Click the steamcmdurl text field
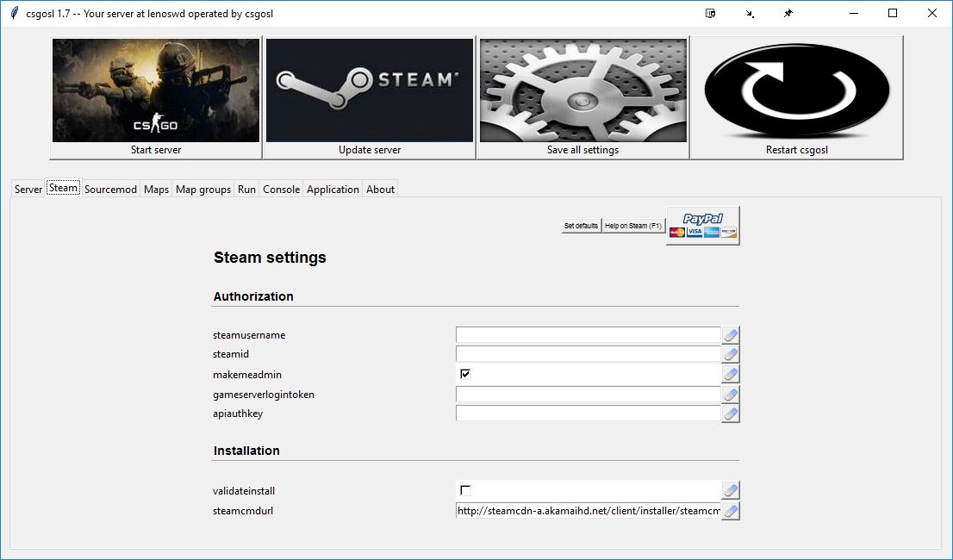Screen dimensions: 953x560 pos(588,511)
